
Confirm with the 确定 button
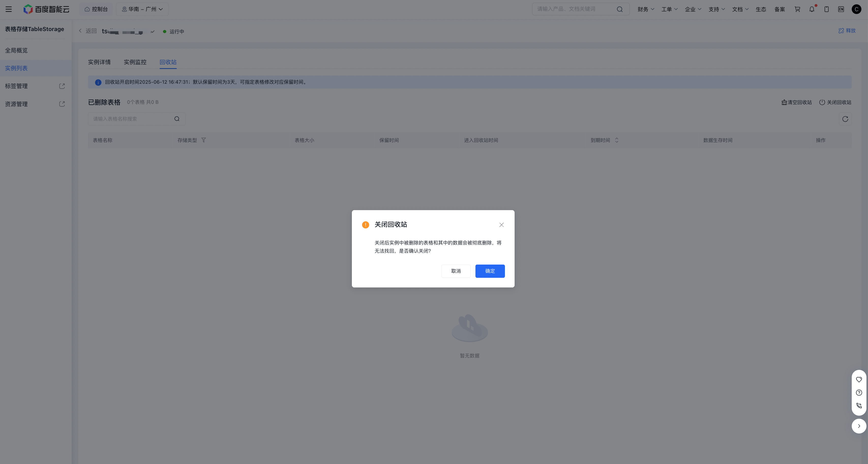pos(490,271)
